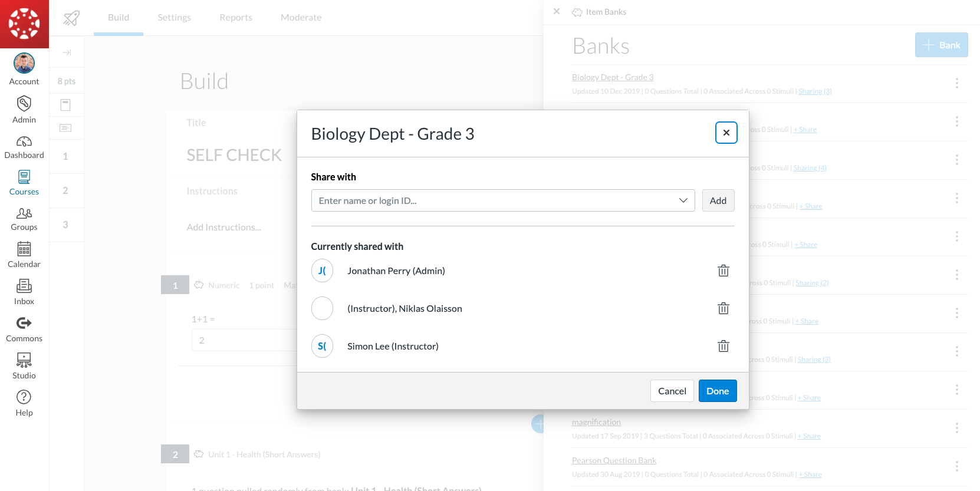Open the Canvas home logo
Viewport: 980px width, 491px height.
coord(24,24)
